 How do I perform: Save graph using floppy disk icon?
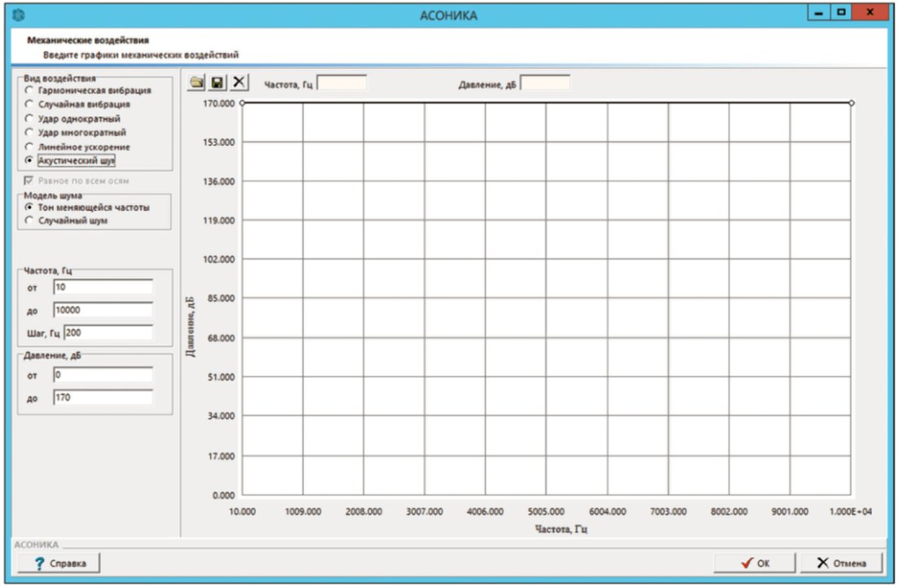218,82
